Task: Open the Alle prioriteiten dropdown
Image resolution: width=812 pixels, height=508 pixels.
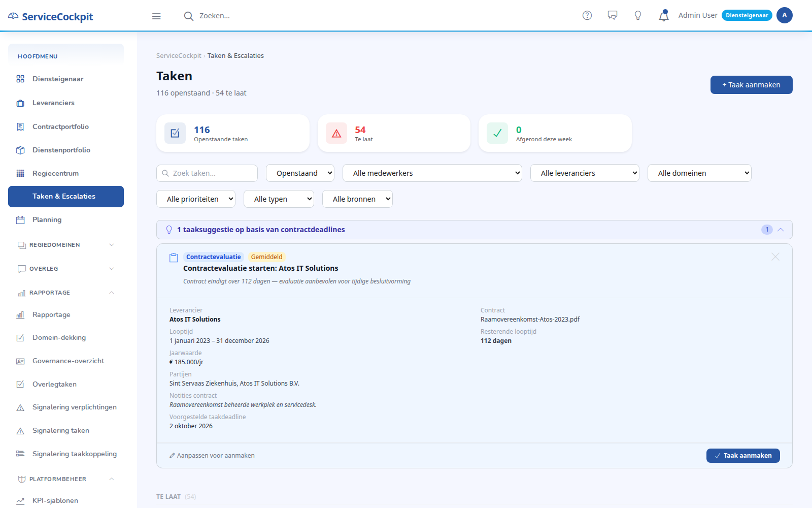Action: pyautogui.click(x=196, y=199)
